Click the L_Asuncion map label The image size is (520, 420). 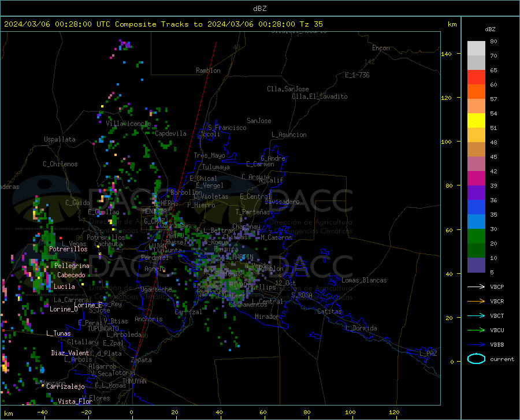(289, 135)
